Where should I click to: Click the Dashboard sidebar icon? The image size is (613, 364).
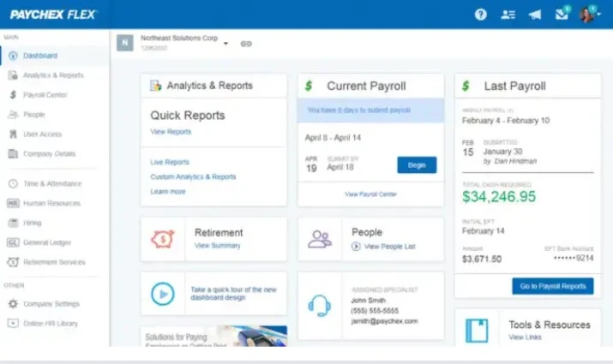pyautogui.click(x=13, y=56)
